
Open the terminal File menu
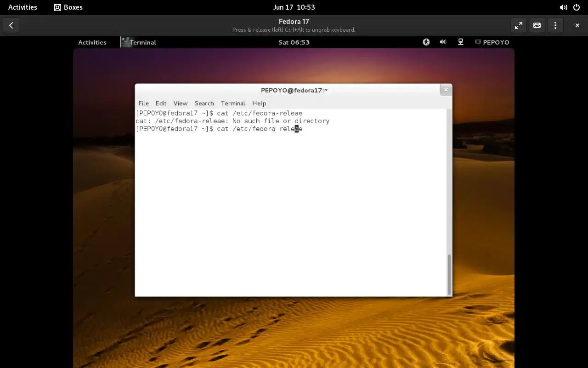tap(143, 103)
